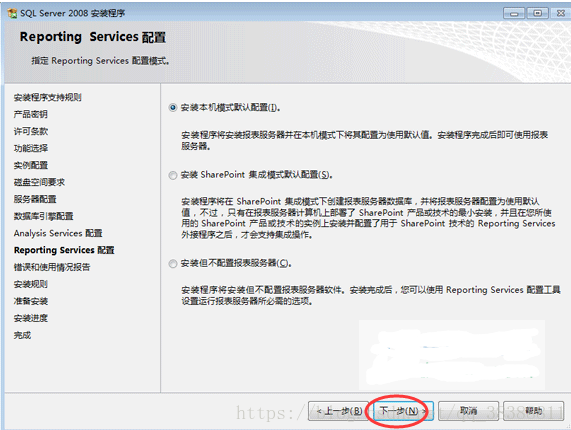Open help via the 帮助 button
This screenshot has width=571, height=430.
(533, 411)
